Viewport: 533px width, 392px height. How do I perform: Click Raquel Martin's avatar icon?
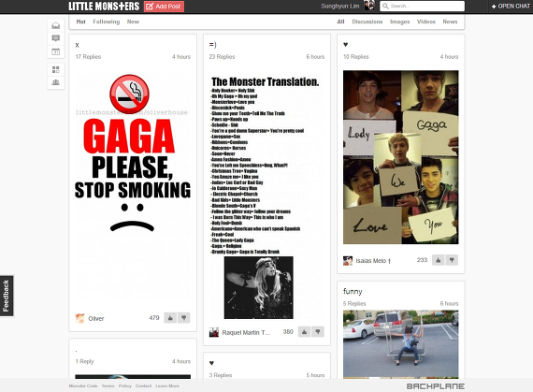coord(214,332)
